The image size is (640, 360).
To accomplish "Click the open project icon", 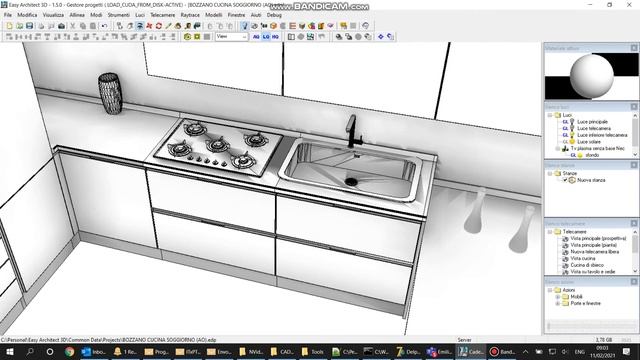I will coord(19,26).
